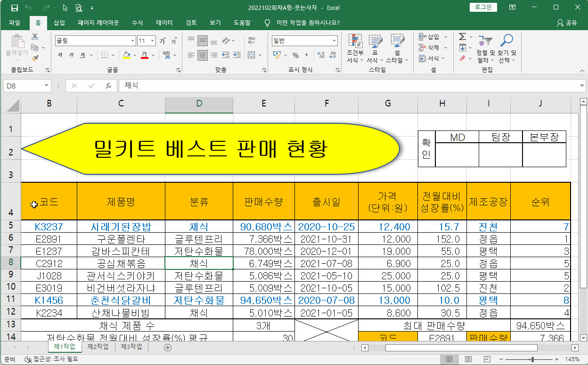The width and height of the screenshot is (588, 365).
Task: Toggle middle vertical alignment
Action: coord(202,41)
